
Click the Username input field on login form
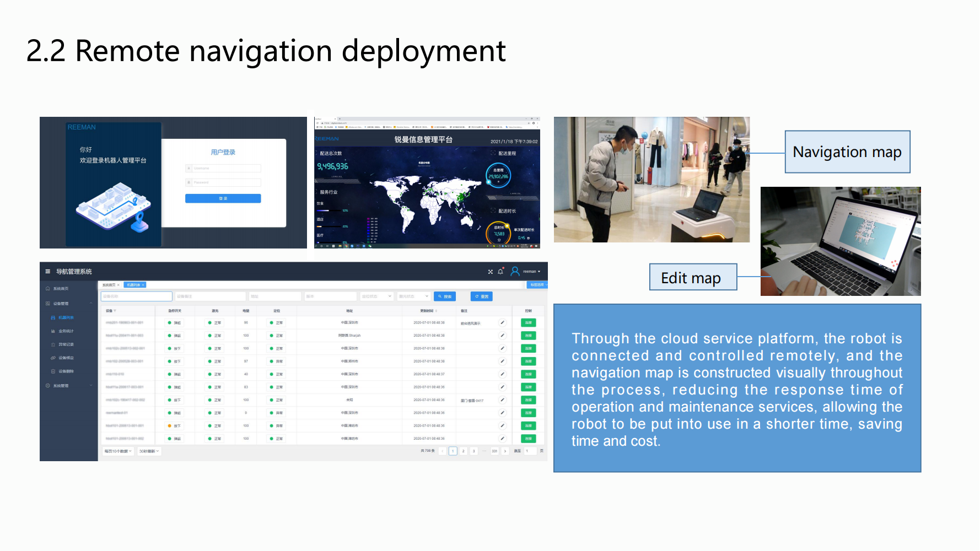(223, 168)
